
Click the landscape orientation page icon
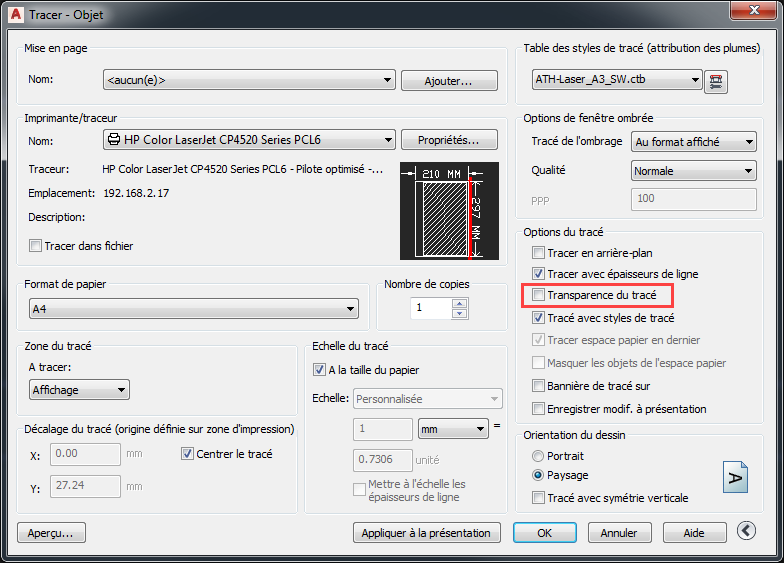click(x=735, y=478)
